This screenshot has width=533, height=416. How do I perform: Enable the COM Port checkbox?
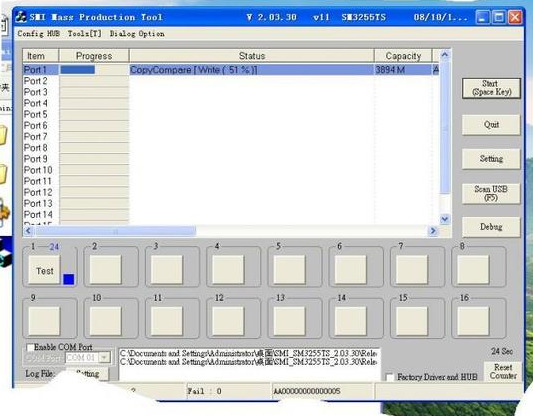coord(30,347)
